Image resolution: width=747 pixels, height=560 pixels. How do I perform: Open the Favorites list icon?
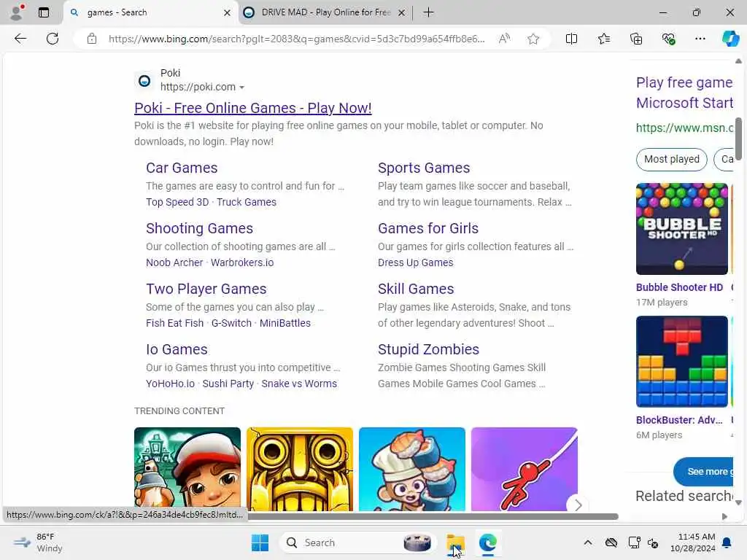click(603, 39)
